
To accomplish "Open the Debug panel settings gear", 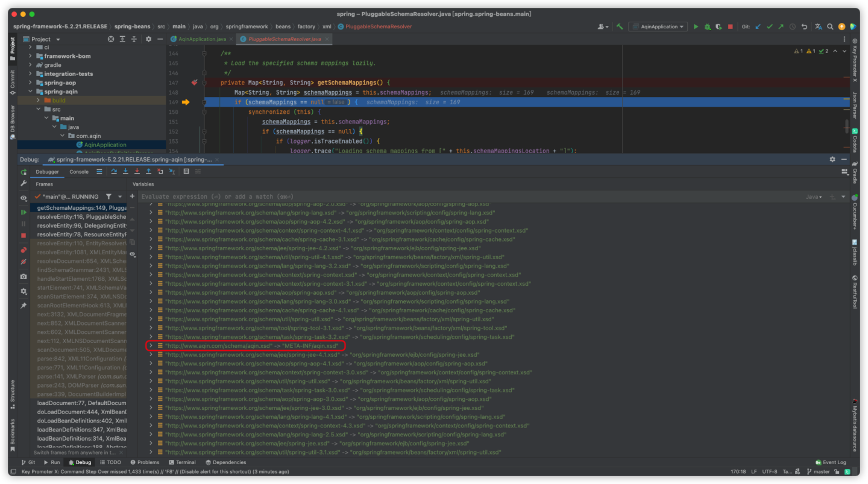I will coord(832,159).
